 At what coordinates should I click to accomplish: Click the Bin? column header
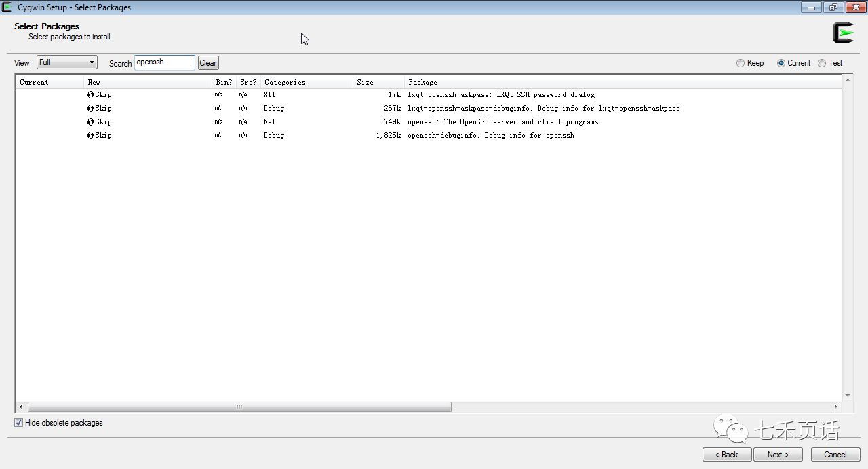click(224, 83)
